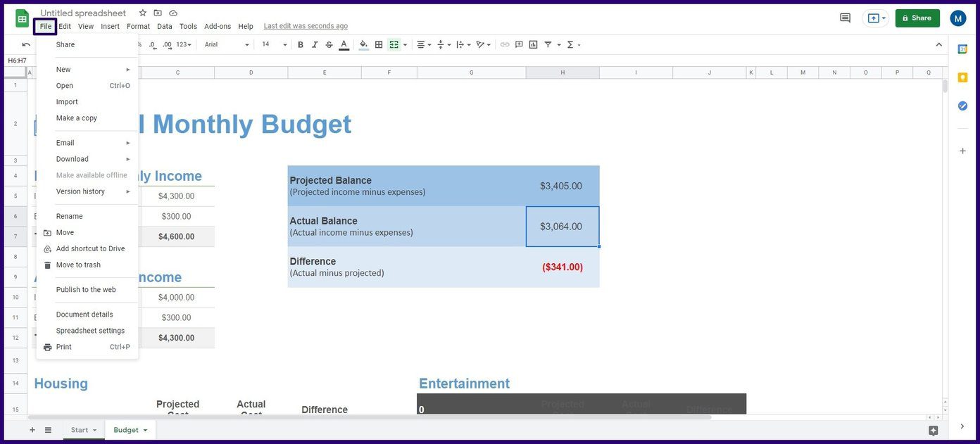The image size is (980, 444).
Task: Add a new sheet with plus
Action: pyautogui.click(x=32, y=430)
